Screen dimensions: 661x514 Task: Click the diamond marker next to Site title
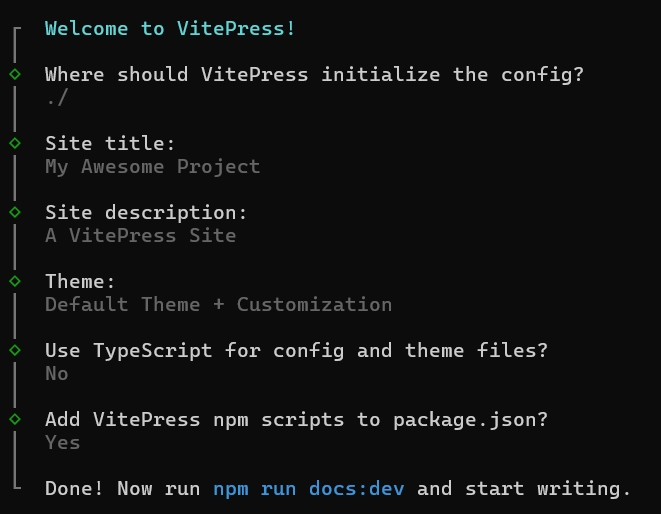(15, 143)
